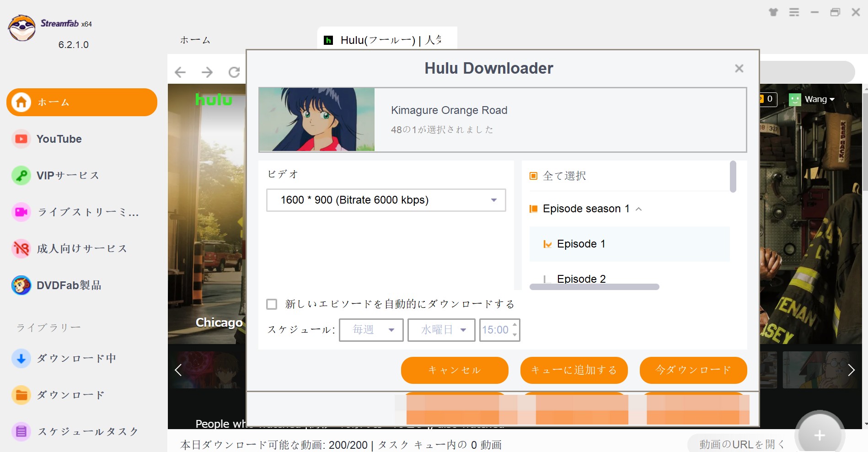Image resolution: width=868 pixels, height=452 pixels.
Task: Click the StreamFab sloth logo
Action: click(x=21, y=28)
